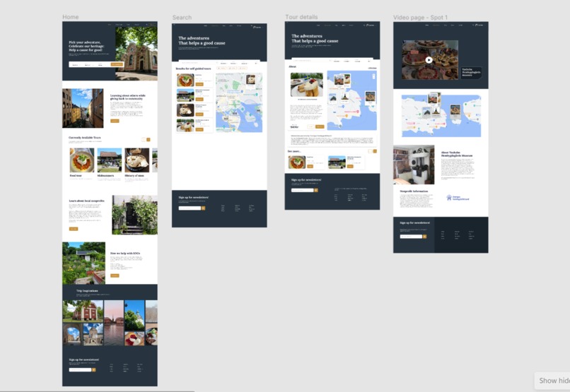Image resolution: width=570 pixels, height=392 pixels.
Task: Click gold button under SDGs section
Action: (115, 275)
